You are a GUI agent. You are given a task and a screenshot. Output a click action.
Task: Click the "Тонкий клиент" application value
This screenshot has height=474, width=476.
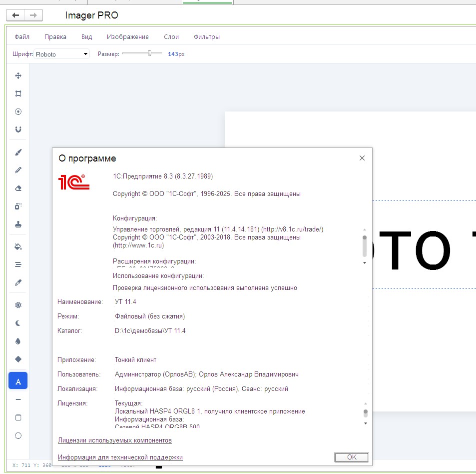pyautogui.click(x=135, y=360)
